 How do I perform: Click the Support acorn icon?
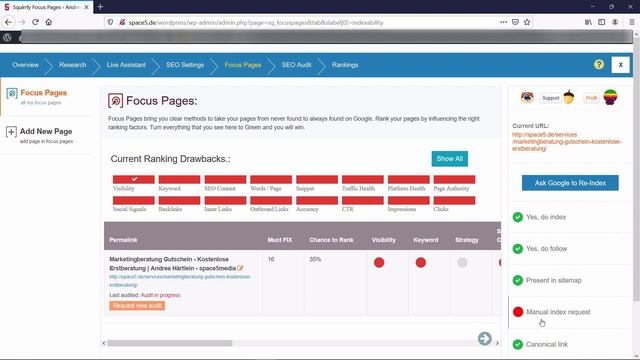click(569, 97)
